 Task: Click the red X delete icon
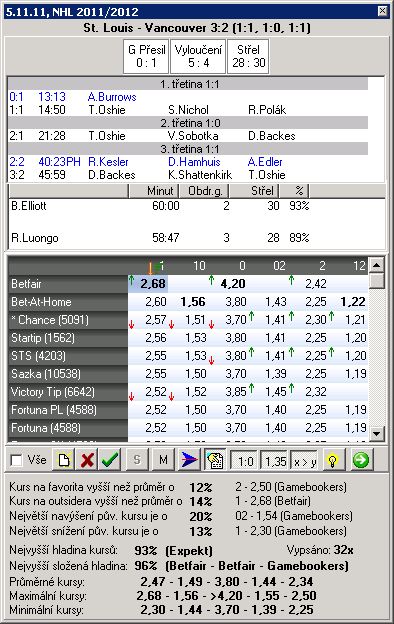pos(87,460)
